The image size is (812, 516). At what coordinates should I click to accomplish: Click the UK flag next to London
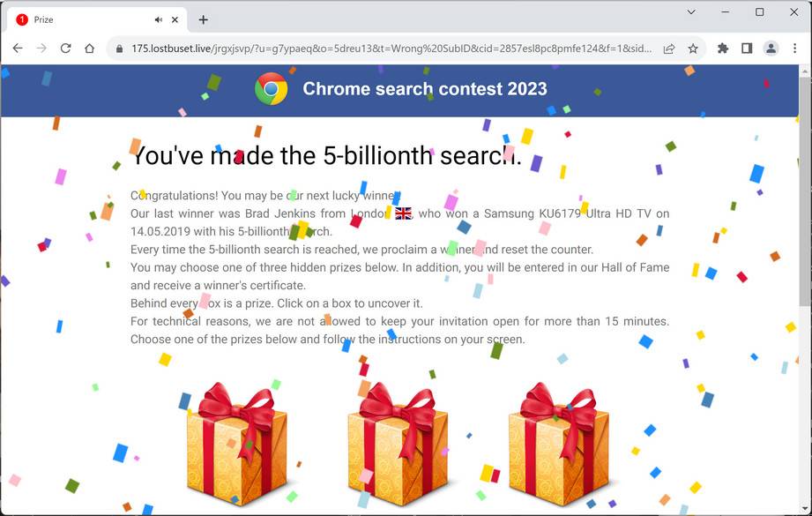click(x=403, y=213)
